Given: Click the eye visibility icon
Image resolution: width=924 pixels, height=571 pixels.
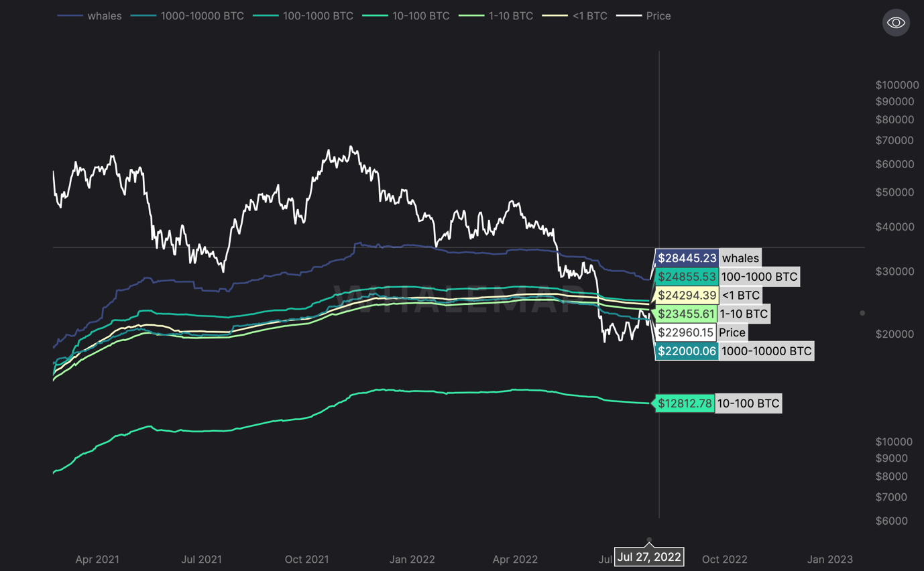Looking at the screenshot, I should (x=896, y=23).
